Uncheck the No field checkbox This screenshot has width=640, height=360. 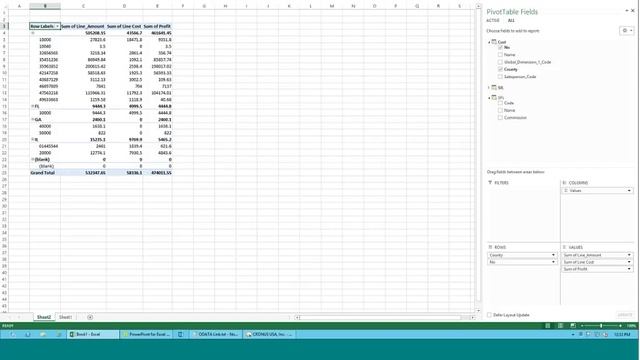[500, 47]
